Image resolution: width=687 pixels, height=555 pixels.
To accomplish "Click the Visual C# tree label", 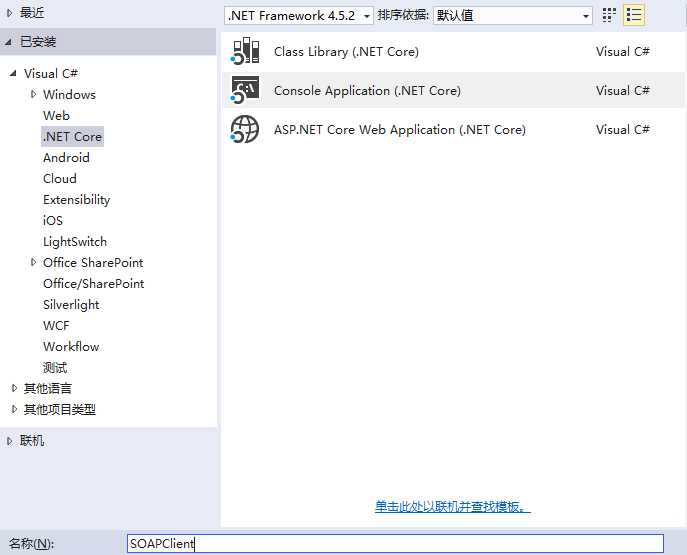I will [x=50, y=74].
